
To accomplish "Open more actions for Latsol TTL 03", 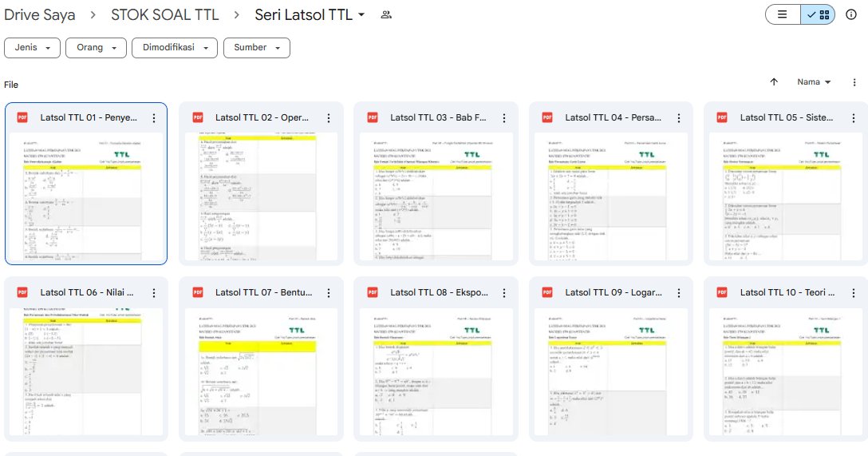I will point(503,118).
